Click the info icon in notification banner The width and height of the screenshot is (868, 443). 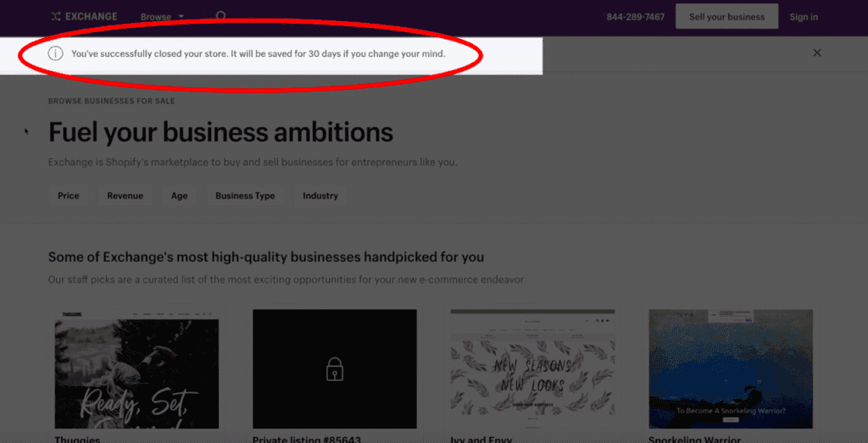click(x=55, y=53)
